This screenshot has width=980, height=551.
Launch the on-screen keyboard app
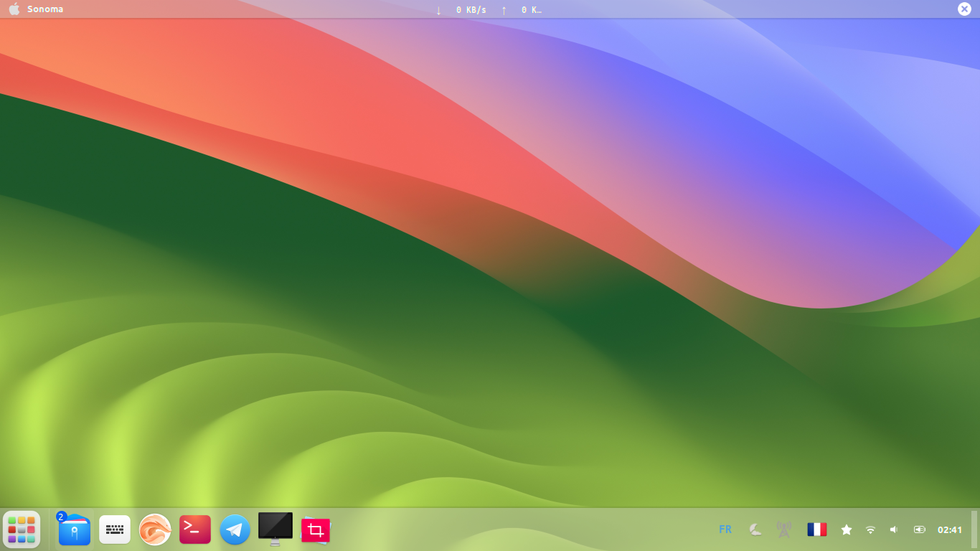tap(115, 529)
